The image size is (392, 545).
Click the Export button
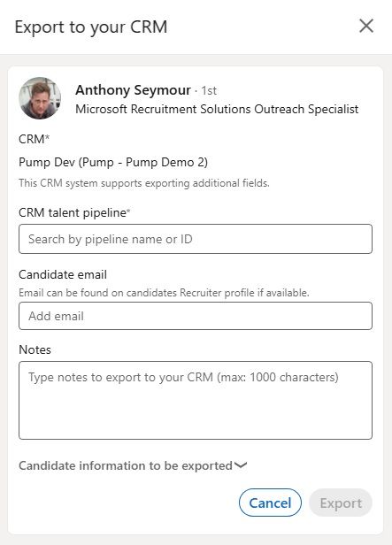(341, 503)
